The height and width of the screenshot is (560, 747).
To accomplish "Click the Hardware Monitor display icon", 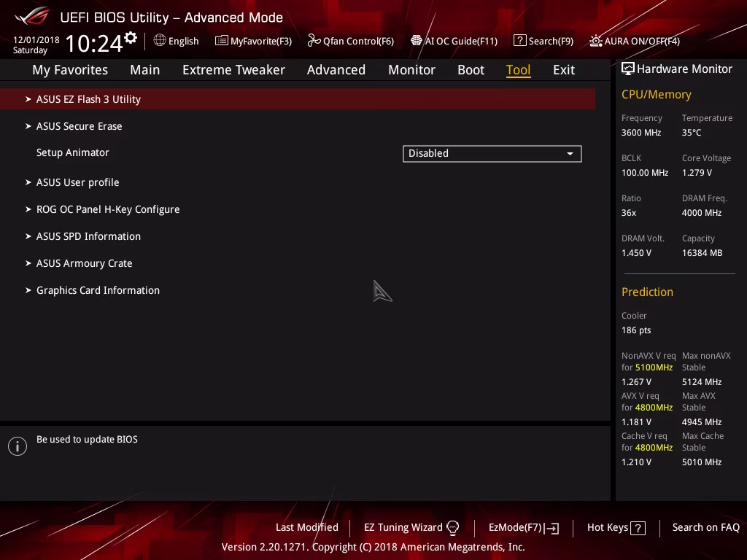I will (628, 69).
